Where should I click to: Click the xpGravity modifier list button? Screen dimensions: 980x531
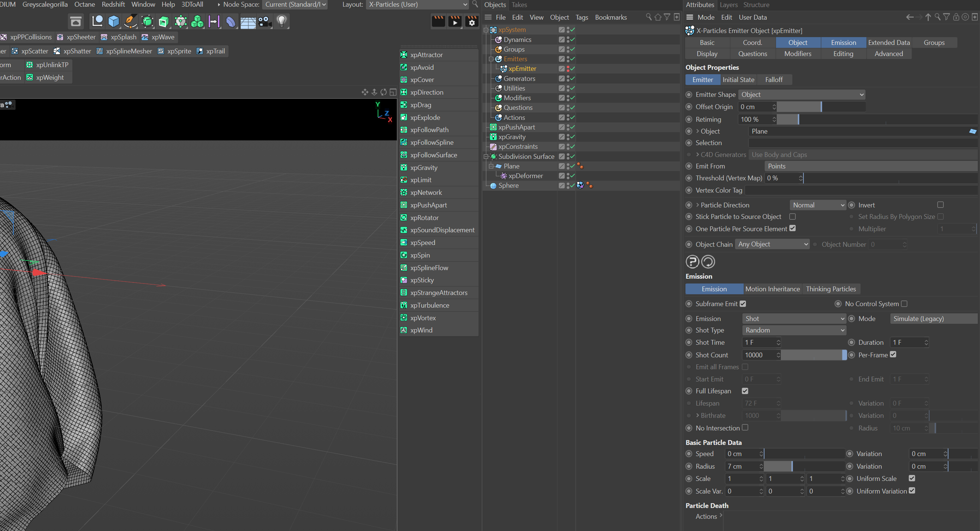click(439, 167)
